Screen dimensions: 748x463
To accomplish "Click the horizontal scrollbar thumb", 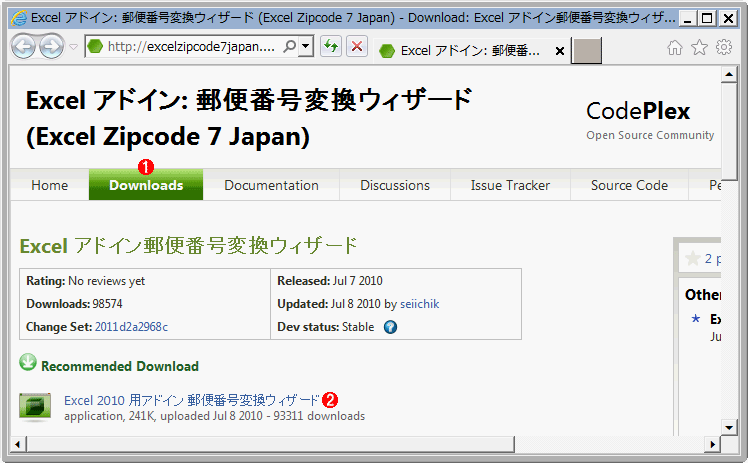I will pos(270,444).
